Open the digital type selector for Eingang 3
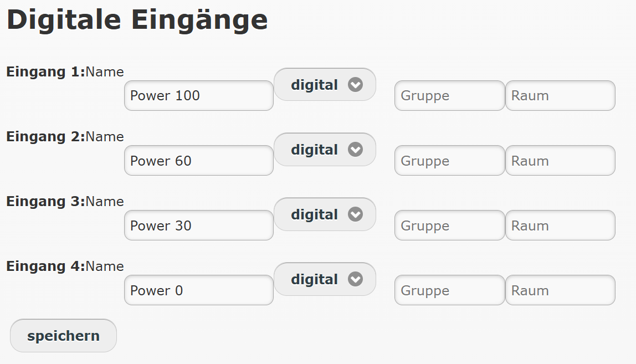The image size is (636, 364). click(325, 214)
